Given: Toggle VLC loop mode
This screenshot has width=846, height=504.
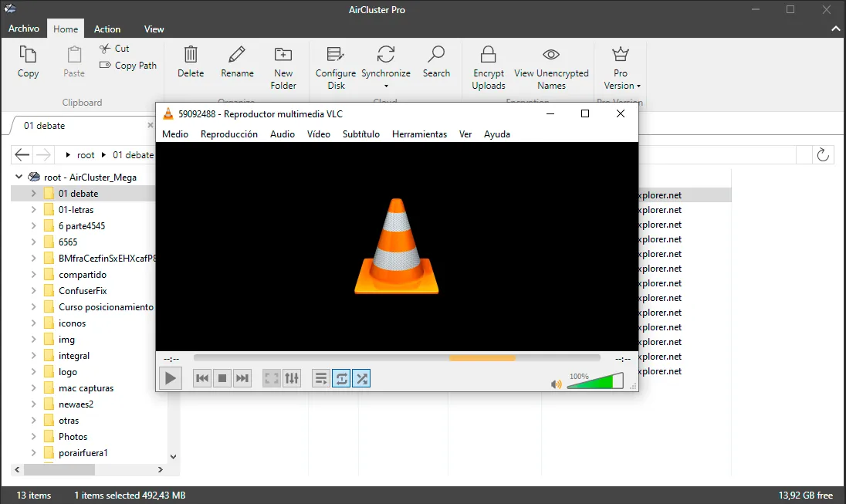Looking at the screenshot, I should point(341,378).
